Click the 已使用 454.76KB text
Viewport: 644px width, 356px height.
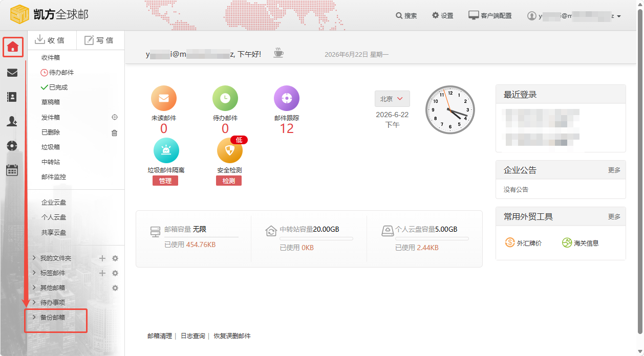coord(190,245)
